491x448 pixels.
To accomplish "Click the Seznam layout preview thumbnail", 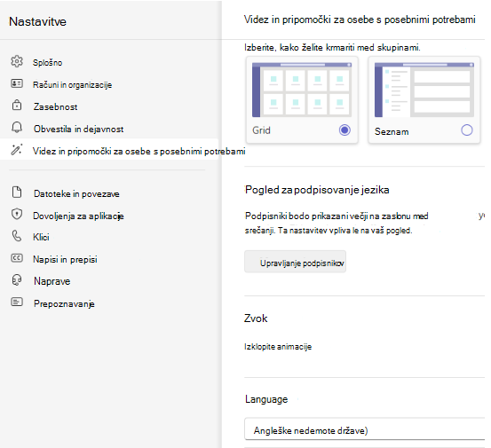I will point(424,90).
